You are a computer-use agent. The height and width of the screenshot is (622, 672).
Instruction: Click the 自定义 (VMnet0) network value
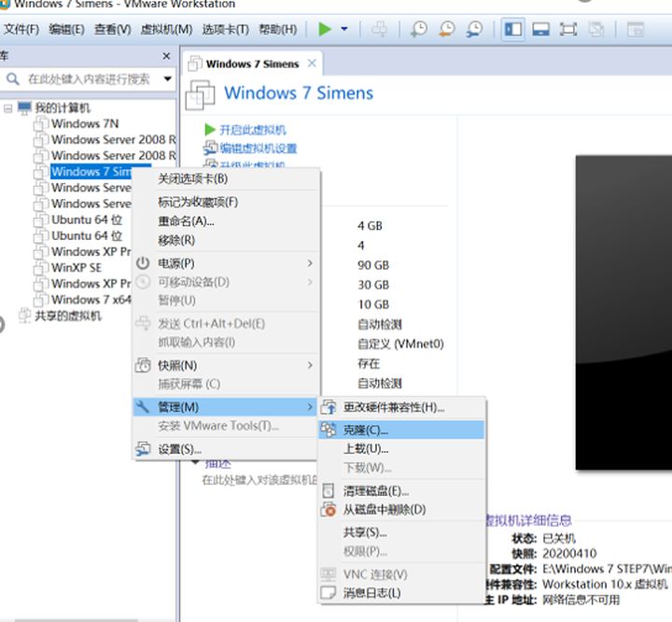tap(400, 344)
